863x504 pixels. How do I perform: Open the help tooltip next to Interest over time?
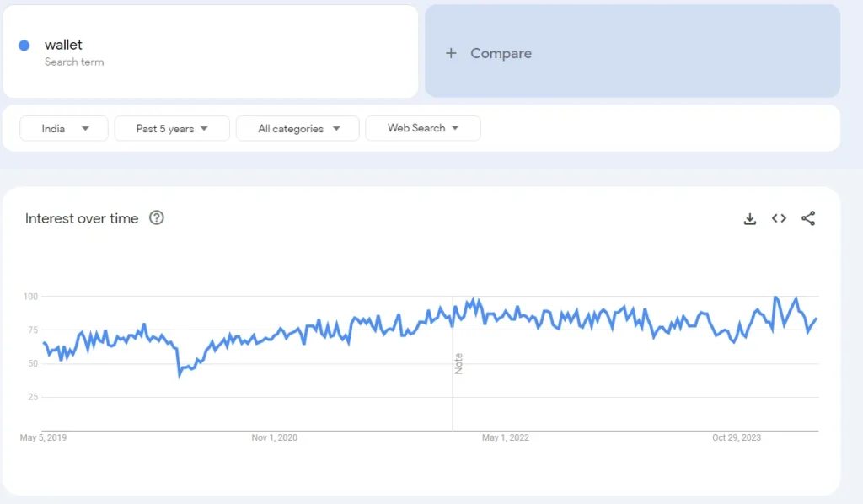(157, 218)
